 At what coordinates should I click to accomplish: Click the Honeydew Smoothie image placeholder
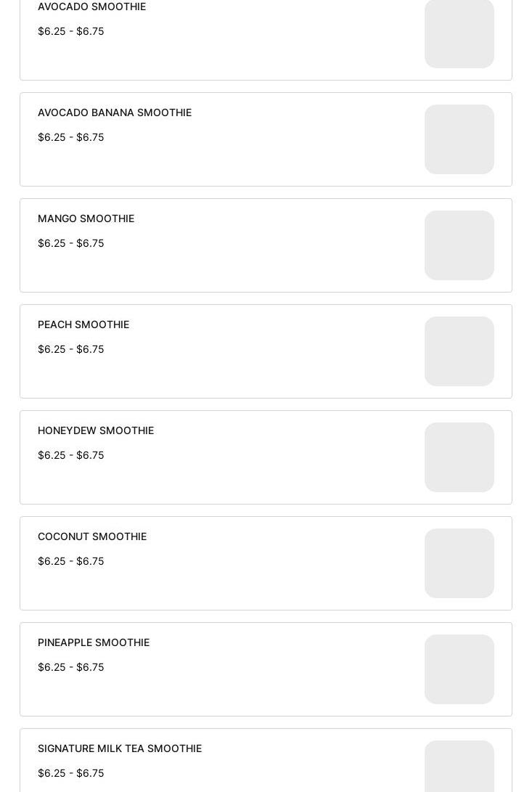pyautogui.click(x=459, y=457)
